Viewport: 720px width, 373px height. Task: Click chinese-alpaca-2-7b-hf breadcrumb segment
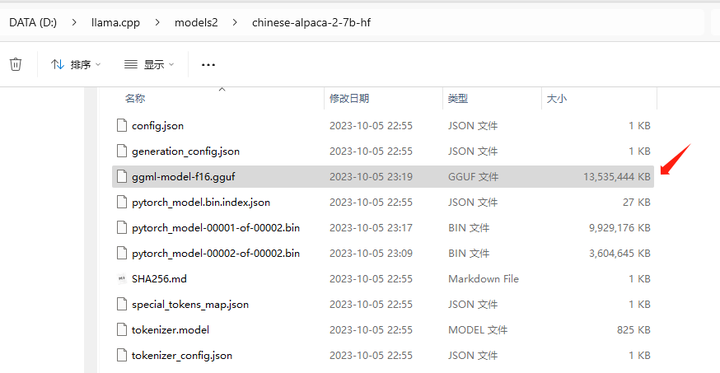click(x=311, y=22)
